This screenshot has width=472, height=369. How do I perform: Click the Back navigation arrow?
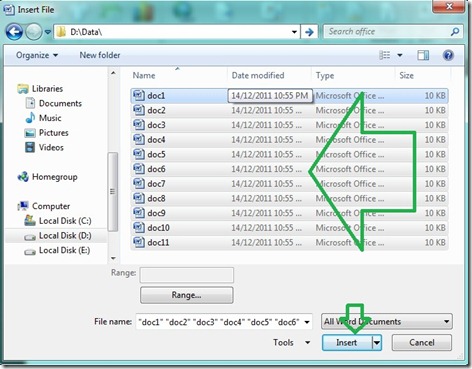pyautogui.click(x=14, y=32)
